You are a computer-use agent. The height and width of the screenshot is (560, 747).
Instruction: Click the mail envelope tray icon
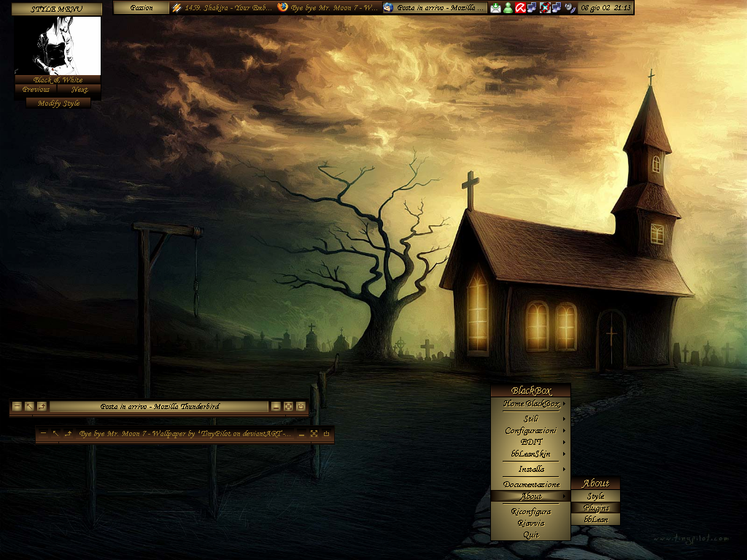click(495, 7)
